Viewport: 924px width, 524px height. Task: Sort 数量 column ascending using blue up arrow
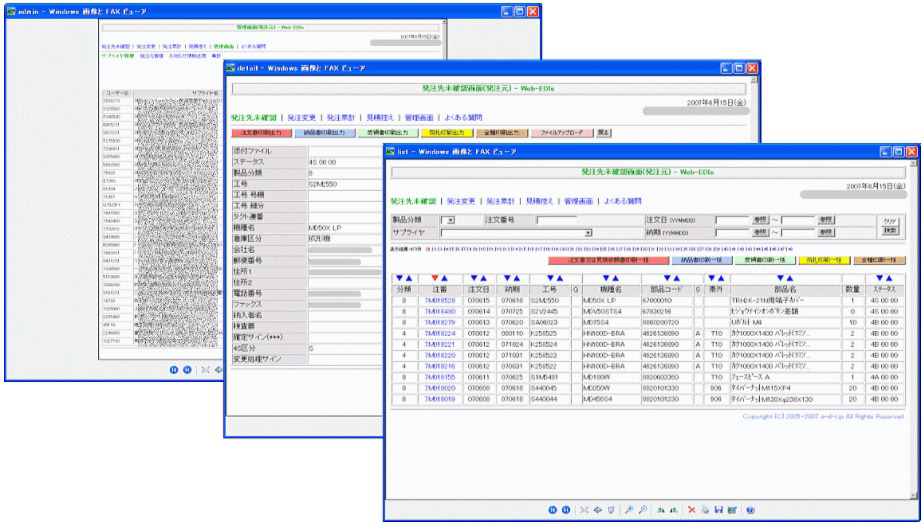pos(887,277)
